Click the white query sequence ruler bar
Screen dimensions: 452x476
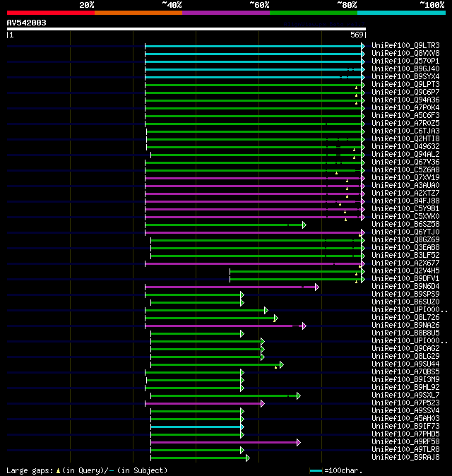[186, 29]
